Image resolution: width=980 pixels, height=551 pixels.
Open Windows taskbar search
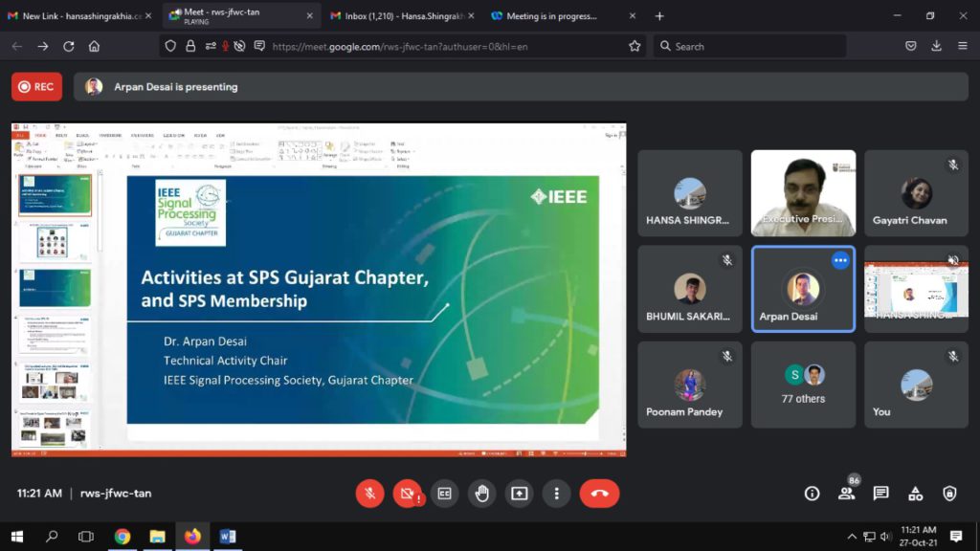52,536
